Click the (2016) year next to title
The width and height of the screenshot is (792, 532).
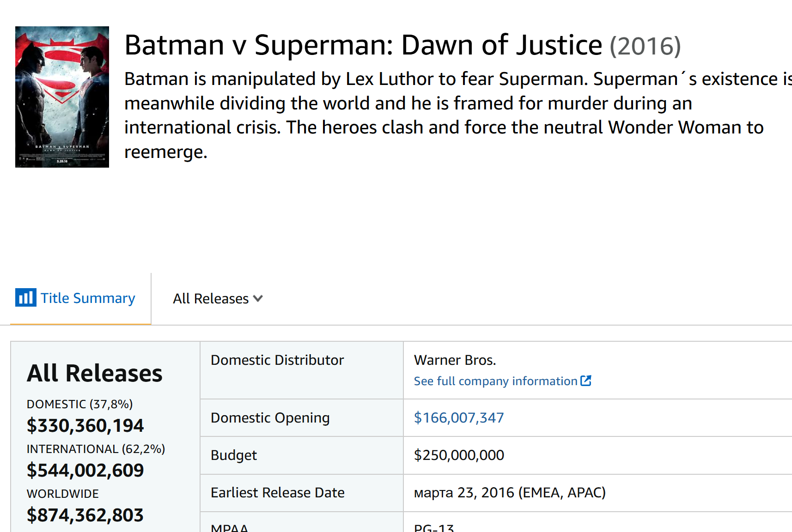pos(645,46)
